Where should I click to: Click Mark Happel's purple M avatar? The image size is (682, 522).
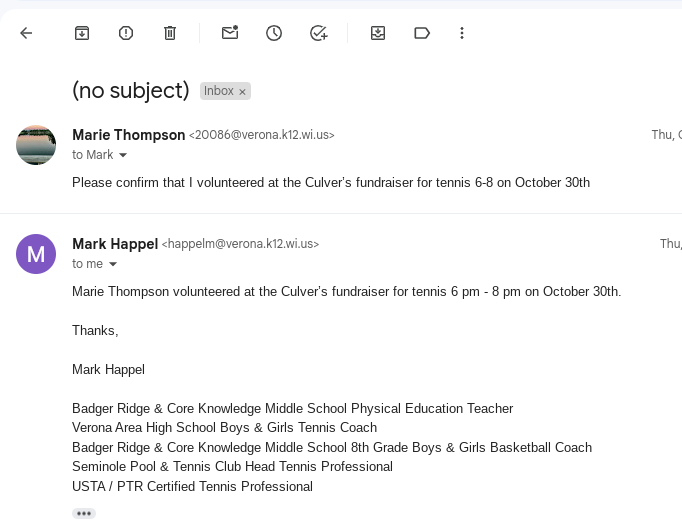pyautogui.click(x=36, y=254)
